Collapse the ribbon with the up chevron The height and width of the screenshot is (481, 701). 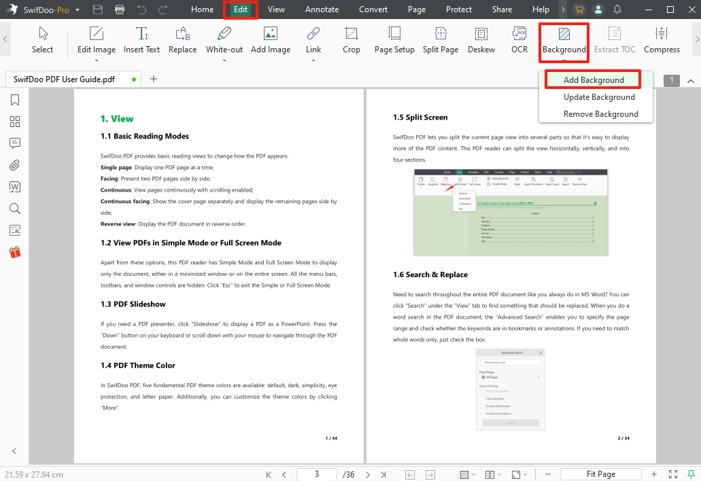pos(691,81)
